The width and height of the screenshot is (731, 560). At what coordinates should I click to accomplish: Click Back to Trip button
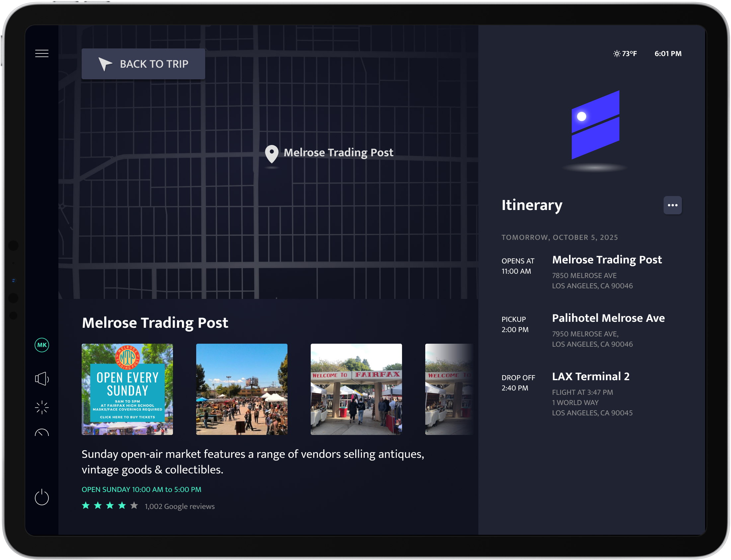pos(143,64)
